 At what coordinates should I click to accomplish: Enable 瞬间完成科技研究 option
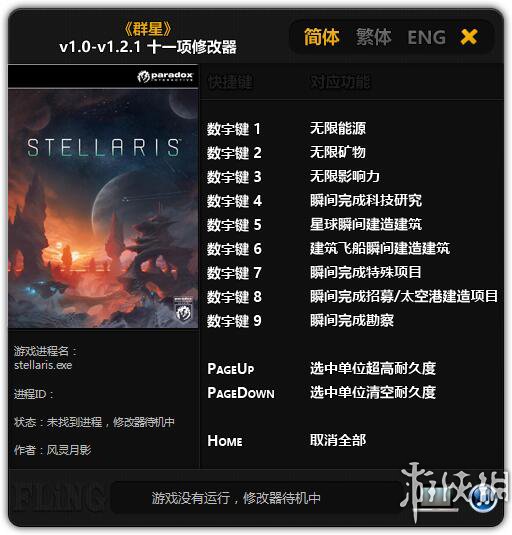tap(366, 201)
